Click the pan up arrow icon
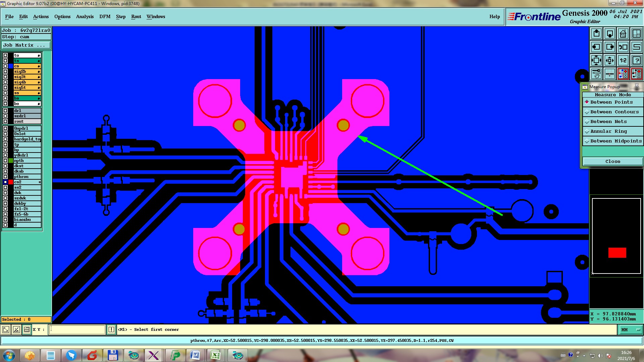 tap(596, 34)
